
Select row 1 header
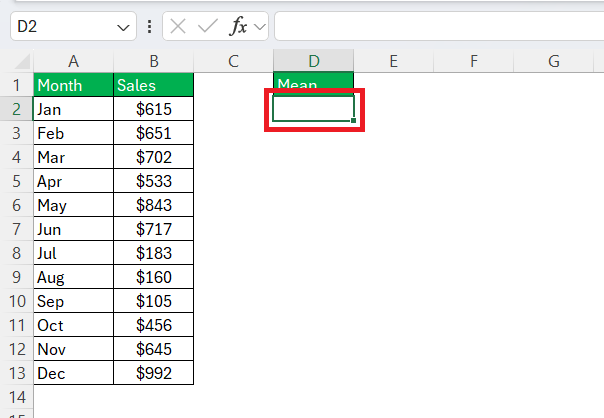tap(17, 85)
